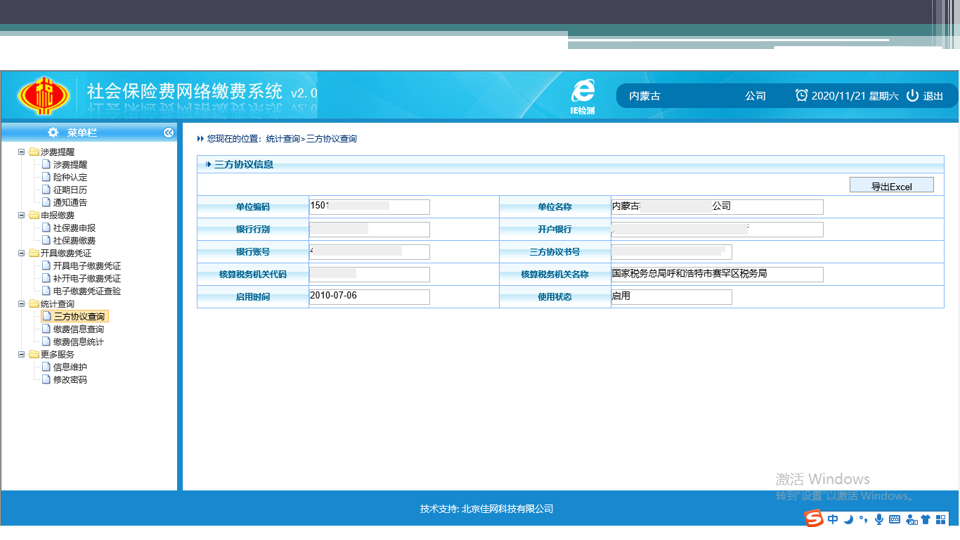Open 社保费申报 page
960x540 pixels.
(74, 228)
